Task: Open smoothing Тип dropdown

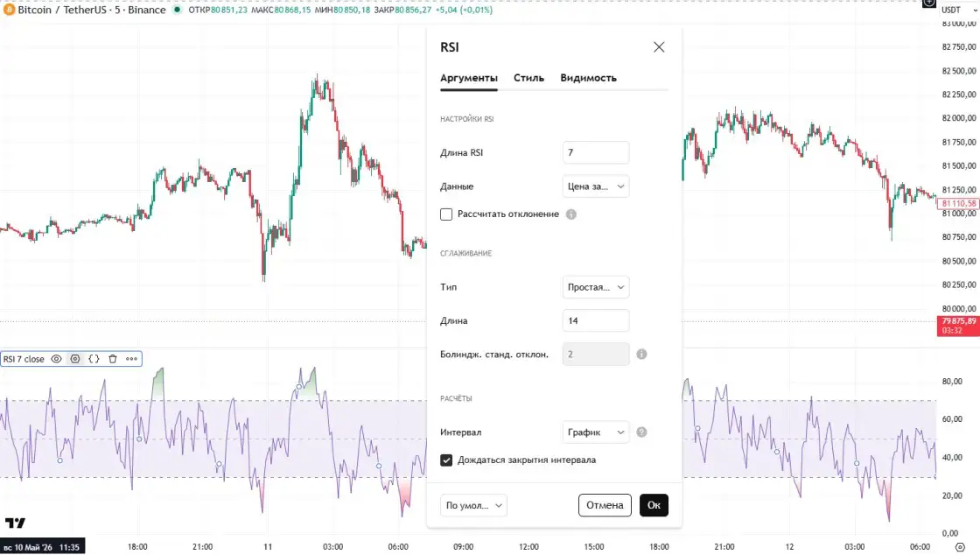Action: [596, 287]
